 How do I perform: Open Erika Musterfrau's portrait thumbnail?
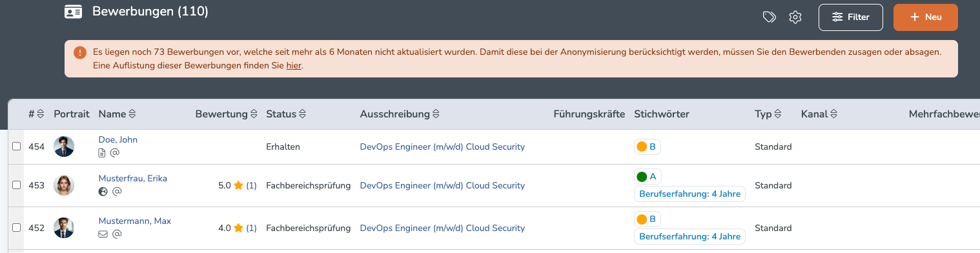64,185
